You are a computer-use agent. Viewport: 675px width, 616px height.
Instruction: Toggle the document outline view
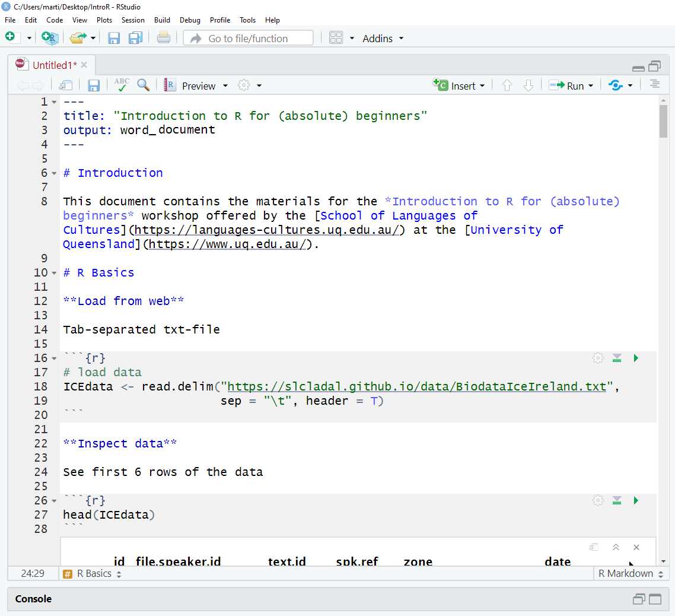(x=654, y=85)
